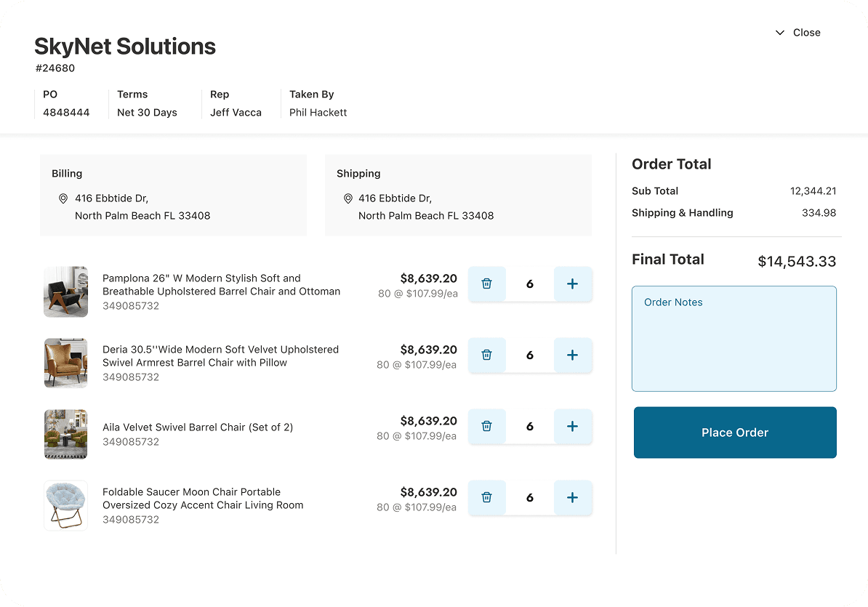Screen dimensions: 868x607
Task: Click the billing address location pin icon
Action: (63, 198)
